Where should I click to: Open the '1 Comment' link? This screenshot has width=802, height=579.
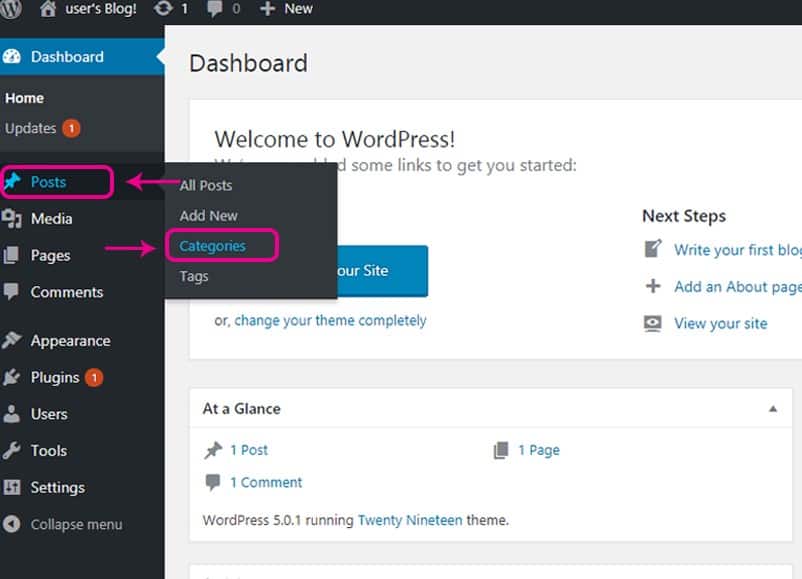266,482
